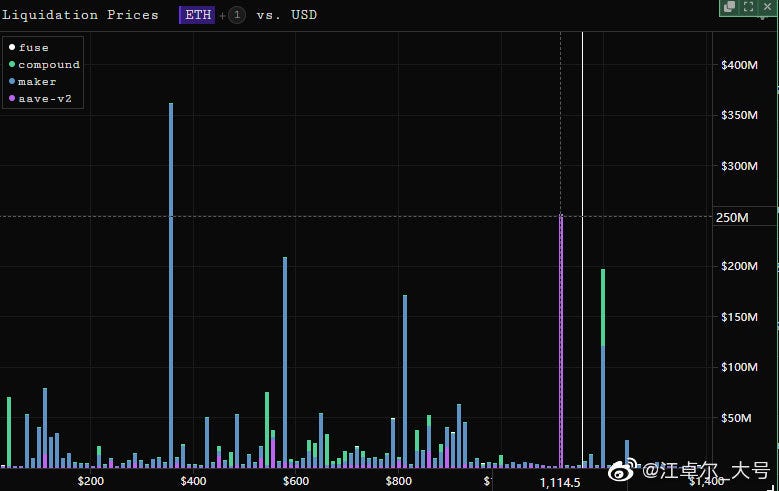This screenshot has height=491, width=779.
Task: Click the Liquidation Prices title text
Action: (80, 15)
